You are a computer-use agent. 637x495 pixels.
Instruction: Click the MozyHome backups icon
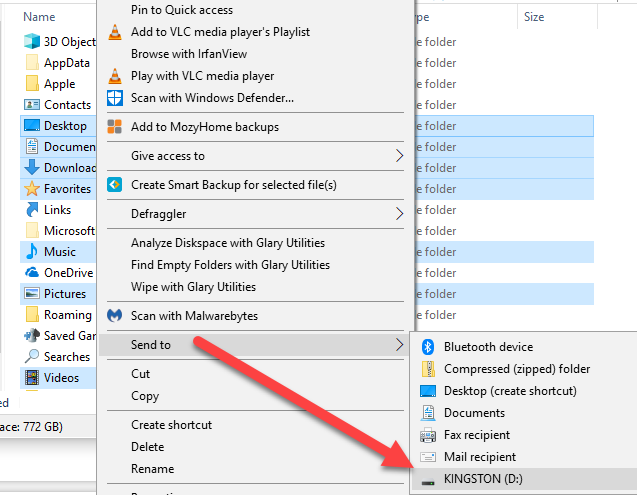(x=115, y=127)
